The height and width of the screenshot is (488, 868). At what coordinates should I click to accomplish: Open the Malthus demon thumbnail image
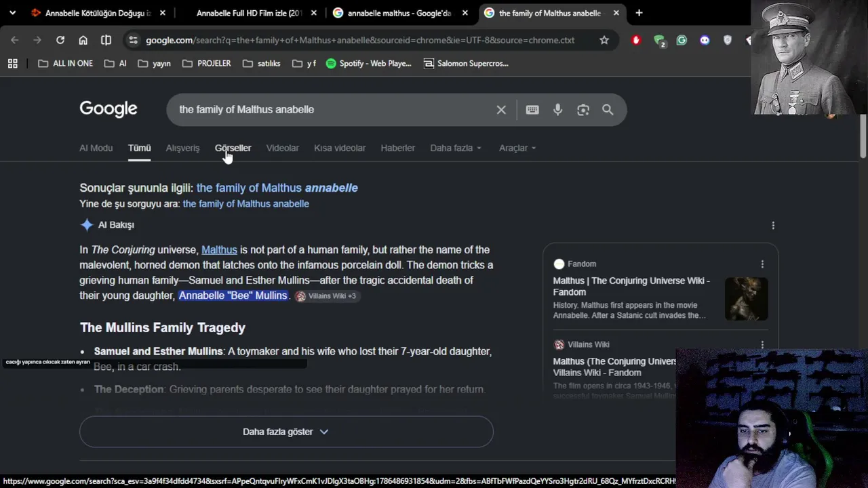click(x=746, y=298)
